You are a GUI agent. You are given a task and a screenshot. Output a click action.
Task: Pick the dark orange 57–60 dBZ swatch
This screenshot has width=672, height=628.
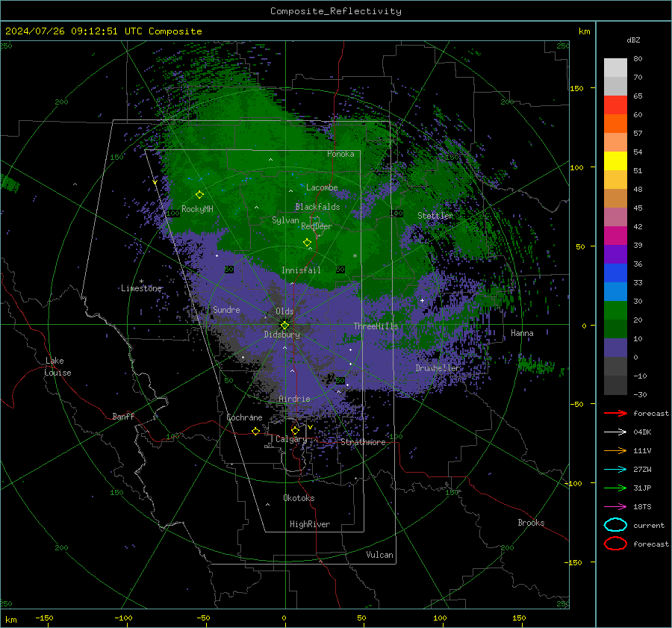coord(615,124)
